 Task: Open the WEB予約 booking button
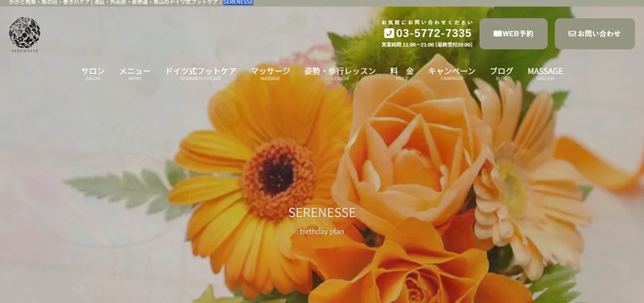(x=514, y=34)
